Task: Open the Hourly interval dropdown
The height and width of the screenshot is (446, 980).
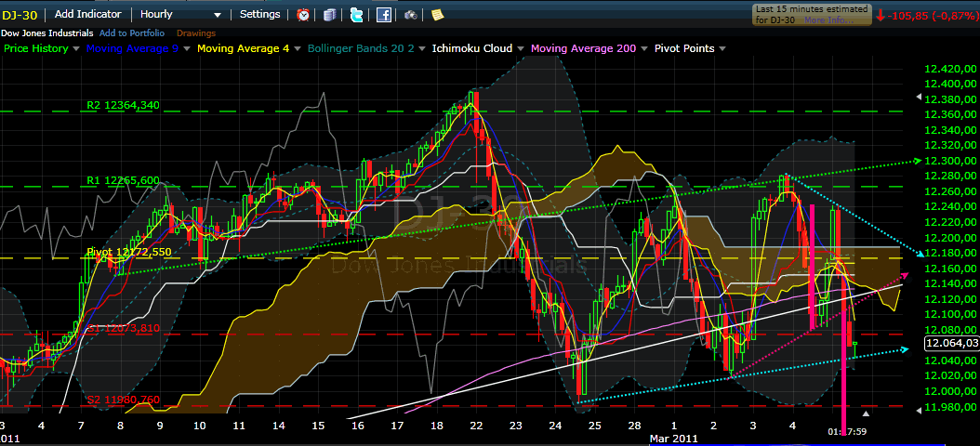Action: tap(180, 14)
